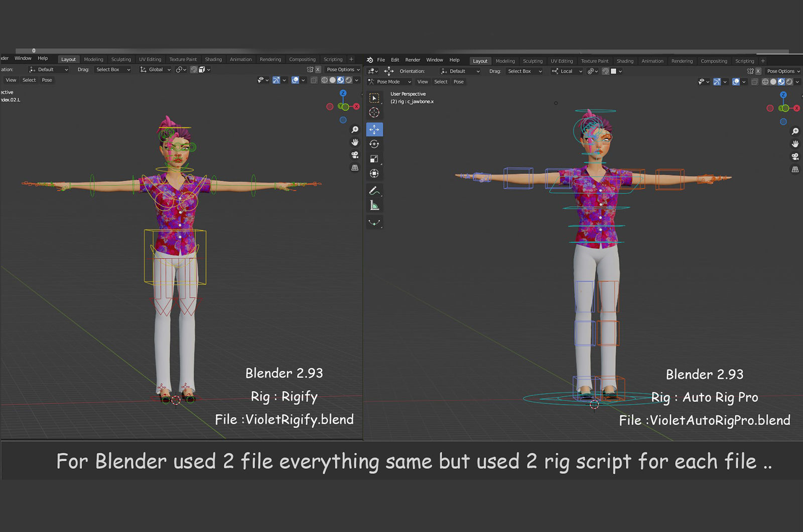Open Pose Mode dropdown in right window
The height and width of the screenshot is (532, 803).
(x=390, y=82)
